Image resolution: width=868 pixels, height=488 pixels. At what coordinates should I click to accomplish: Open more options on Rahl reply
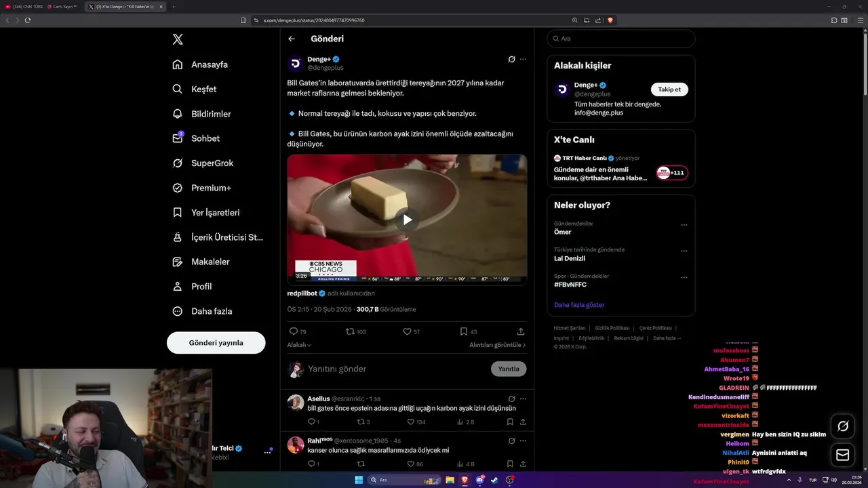point(523,441)
